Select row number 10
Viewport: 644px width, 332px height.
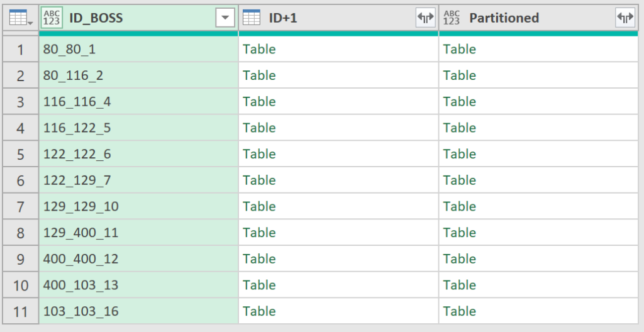pos(21,285)
